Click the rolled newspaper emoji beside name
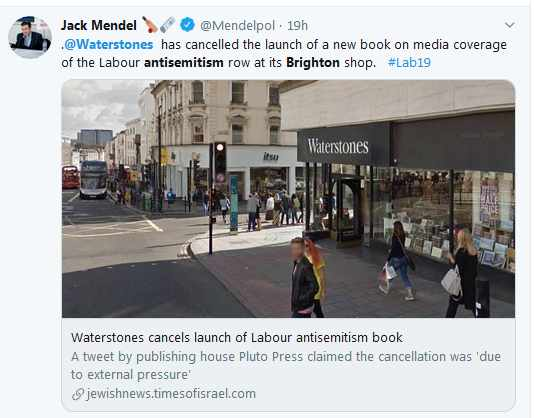 tap(168, 25)
